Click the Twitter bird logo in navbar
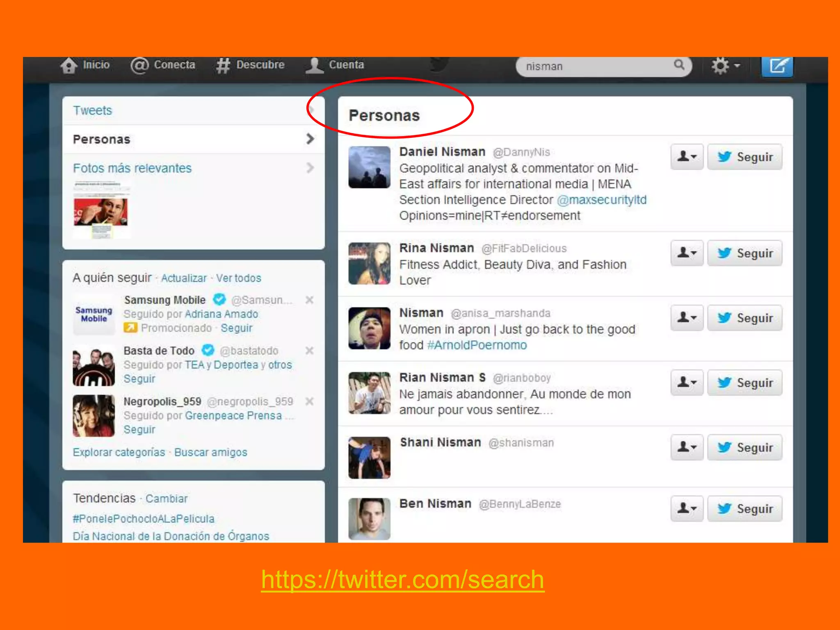Image resolution: width=840 pixels, height=630 pixels. [440, 64]
